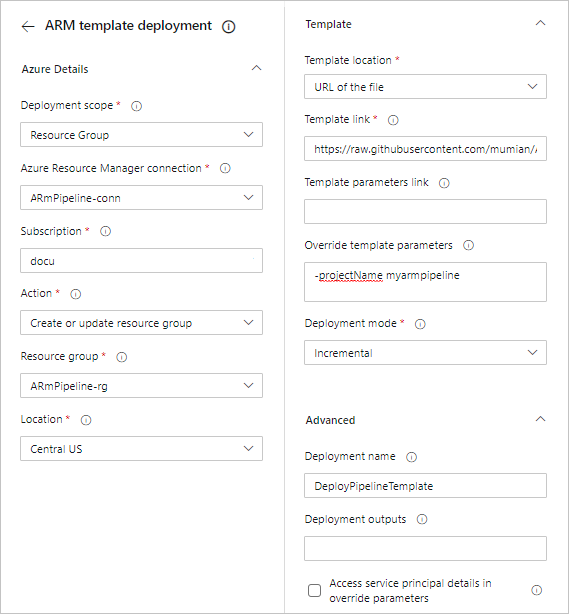The height and width of the screenshot is (614, 569).
Task: Show info for Location field
Action: (x=86, y=420)
